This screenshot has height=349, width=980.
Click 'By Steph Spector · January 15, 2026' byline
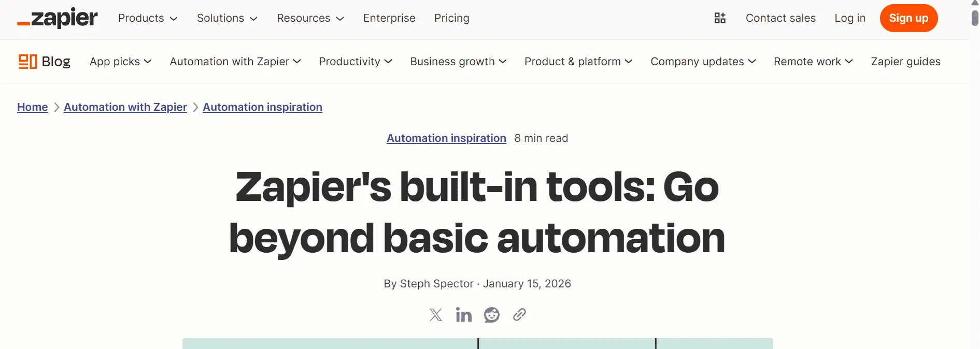tap(477, 284)
